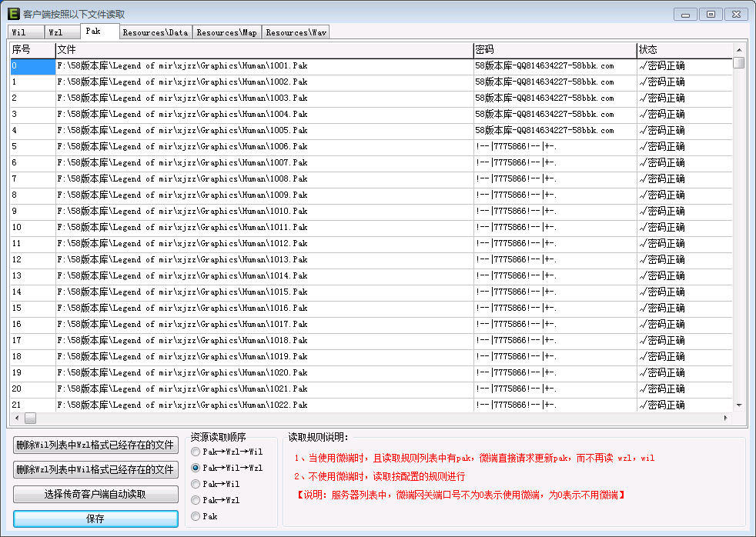Select Pak→Wzl→Wil read order
The image size is (756, 537).
coord(196,452)
